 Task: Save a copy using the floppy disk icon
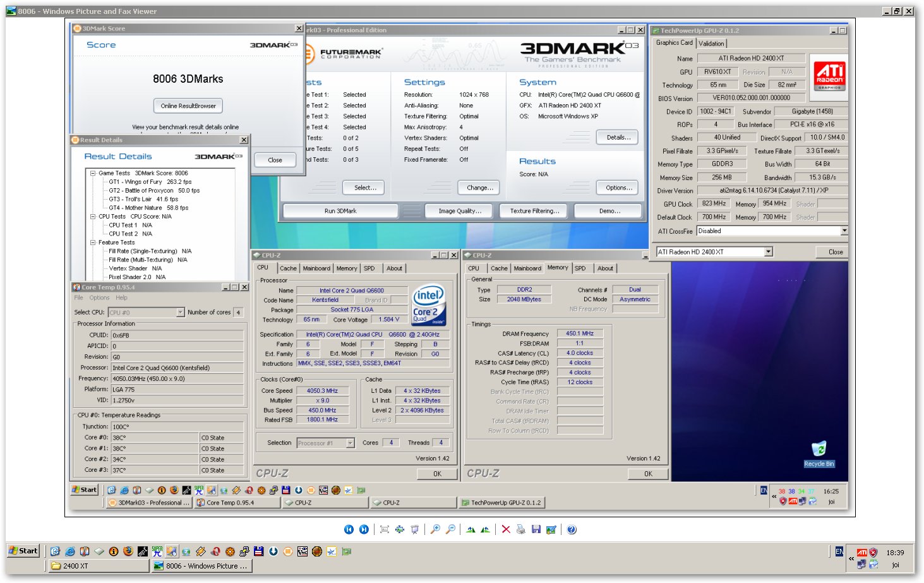536,529
